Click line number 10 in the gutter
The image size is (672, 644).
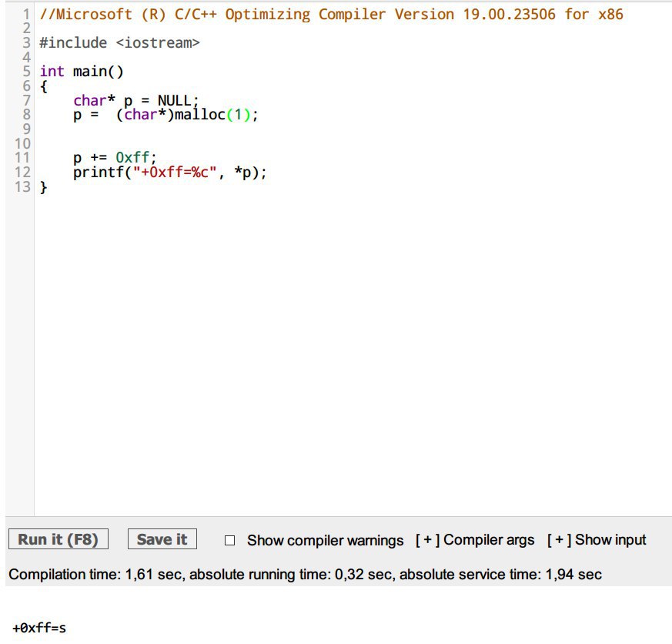tap(23, 143)
